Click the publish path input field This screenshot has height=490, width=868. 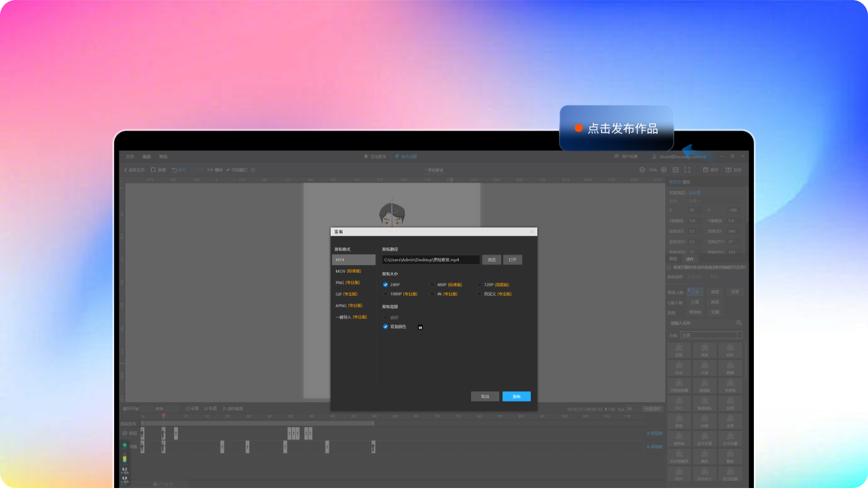pos(431,260)
